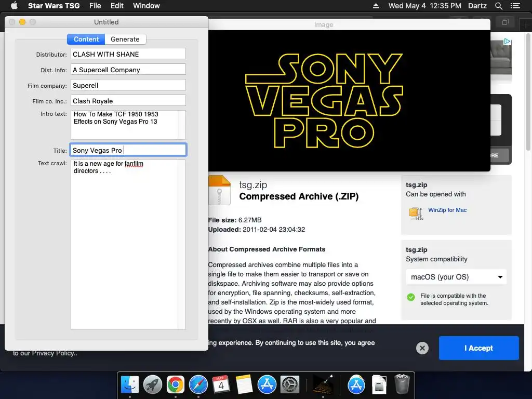Image resolution: width=532 pixels, height=399 pixels.
Task: Dismiss cookie banner with X button
Action: 422,348
